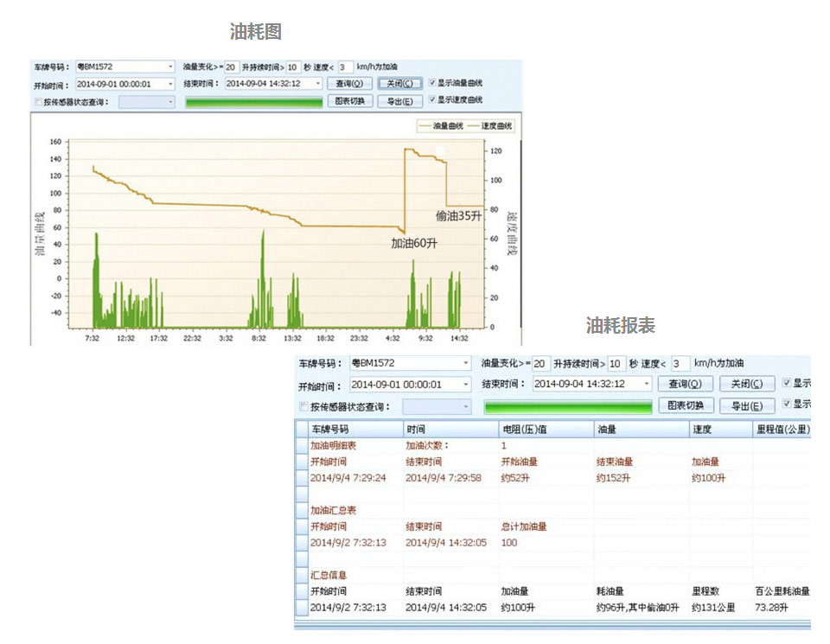Select 2014/9/2 7:32:13 in 加油汇总表 section
The height and width of the screenshot is (644, 830).
(x=348, y=542)
